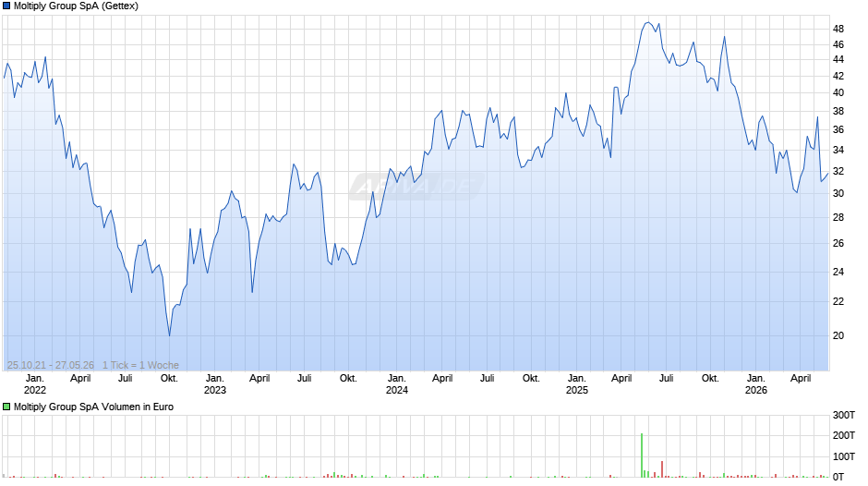Click volume axis value 0T
Image resolution: width=868 pixels, height=486 pixels.
[838, 477]
